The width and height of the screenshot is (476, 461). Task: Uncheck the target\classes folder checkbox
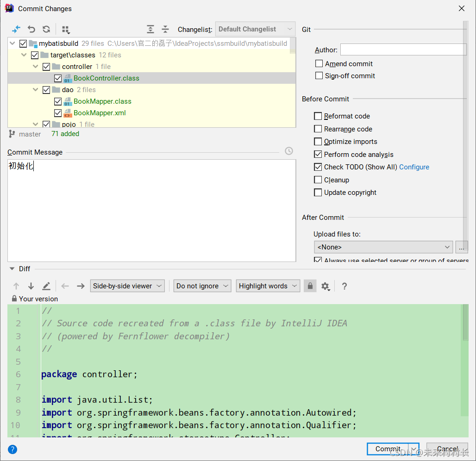(35, 55)
